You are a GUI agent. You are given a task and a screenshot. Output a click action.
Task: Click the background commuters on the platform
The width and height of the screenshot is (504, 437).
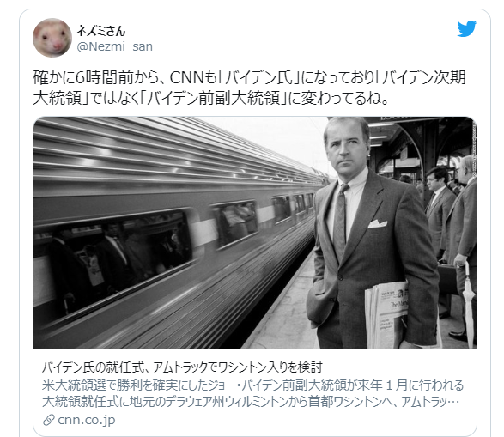point(450,231)
